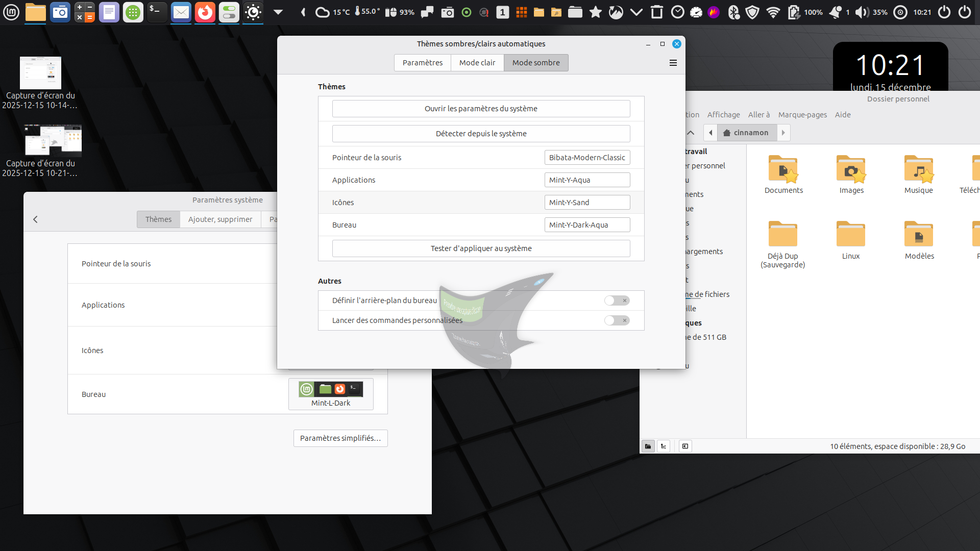The height and width of the screenshot is (551, 980).
Task: Click the path bar left arrow
Action: 710,133
